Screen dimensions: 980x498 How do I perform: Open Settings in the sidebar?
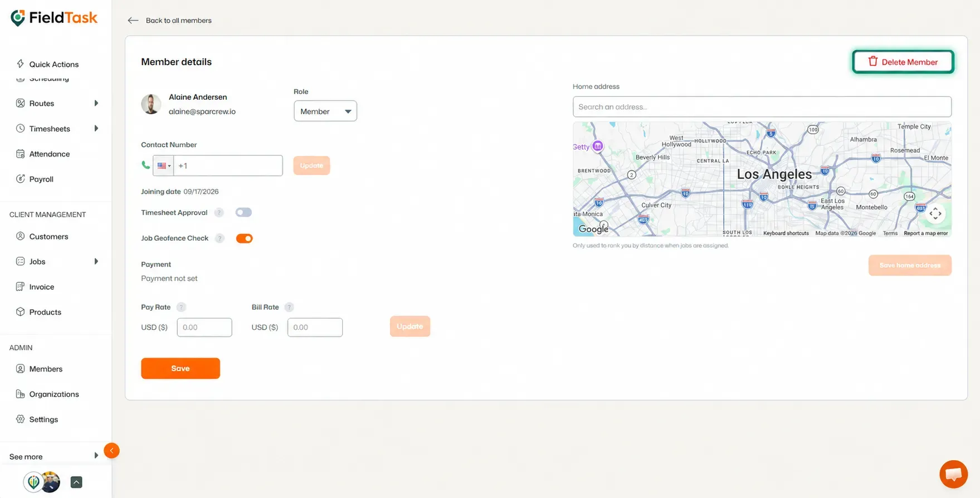(x=43, y=419)
